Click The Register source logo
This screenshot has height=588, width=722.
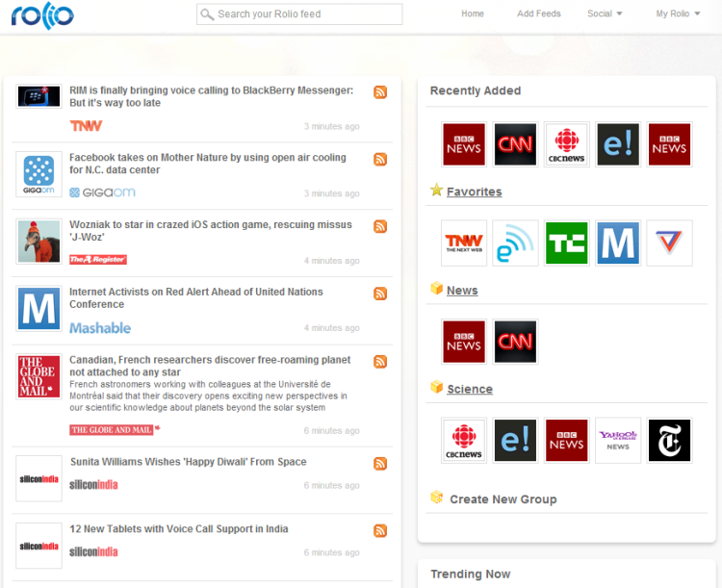click(98, 260)
